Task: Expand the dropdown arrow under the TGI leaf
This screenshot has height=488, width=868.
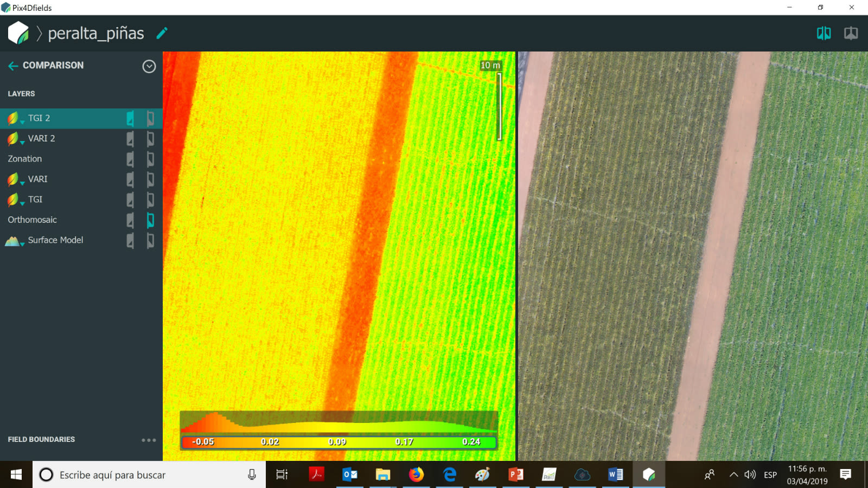Action: click(22, 203)
